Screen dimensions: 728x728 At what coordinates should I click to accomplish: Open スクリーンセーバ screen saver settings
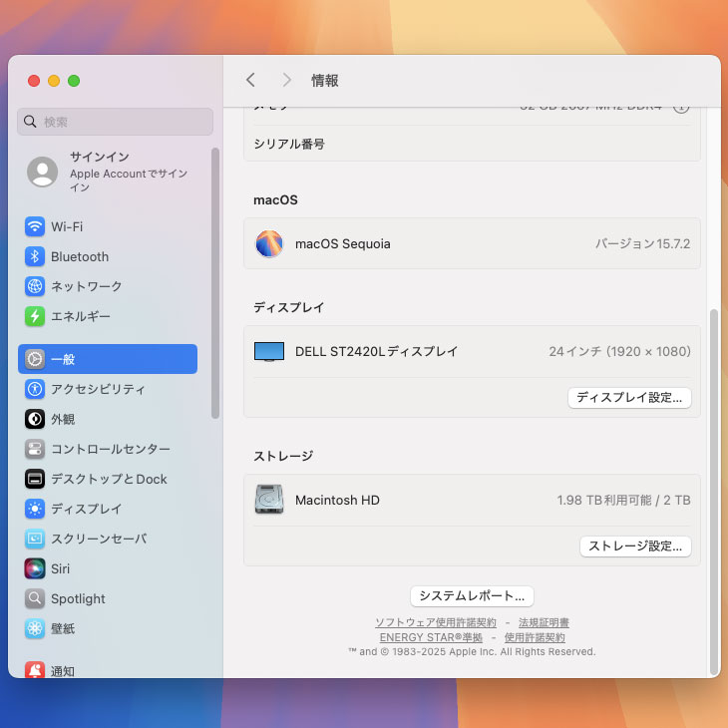98,539
